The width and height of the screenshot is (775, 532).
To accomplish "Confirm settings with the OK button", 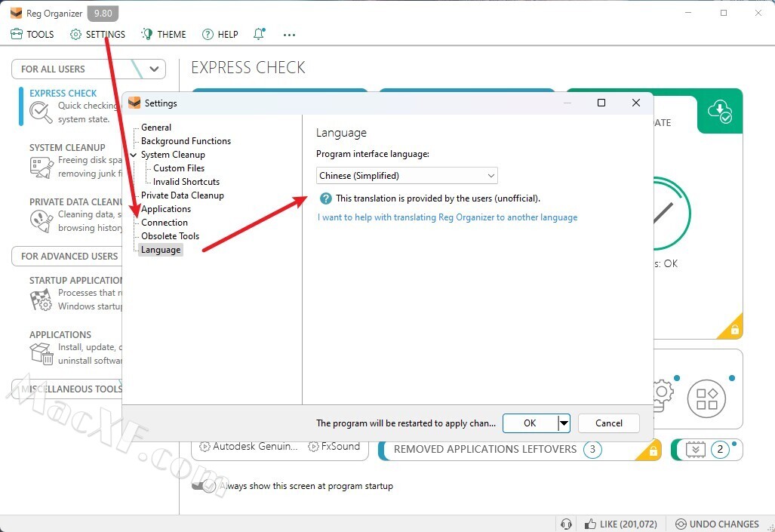I will tap(530, 423).
